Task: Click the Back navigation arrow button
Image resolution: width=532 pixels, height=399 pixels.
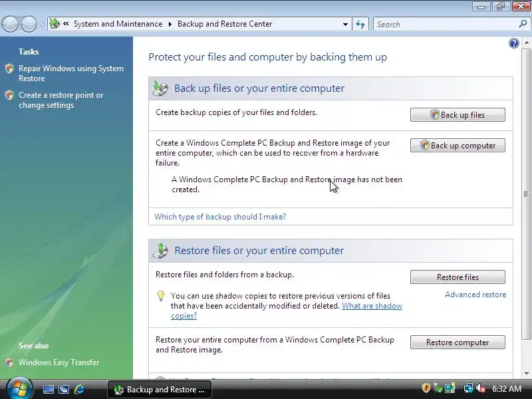Action: coord(10,24)
